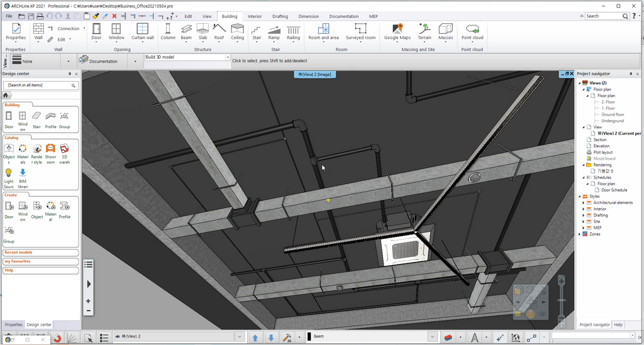
Task: Expand the my favourites section
Action: click(40, 261)
